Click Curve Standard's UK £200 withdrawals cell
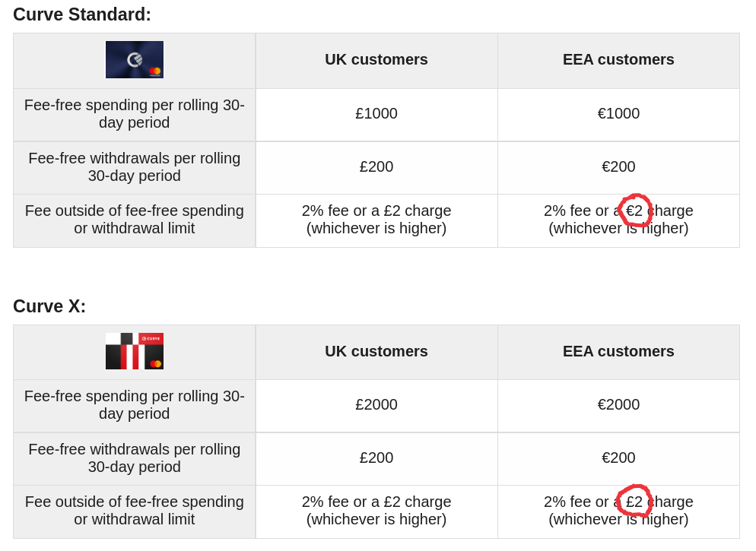 coord(376,167)
